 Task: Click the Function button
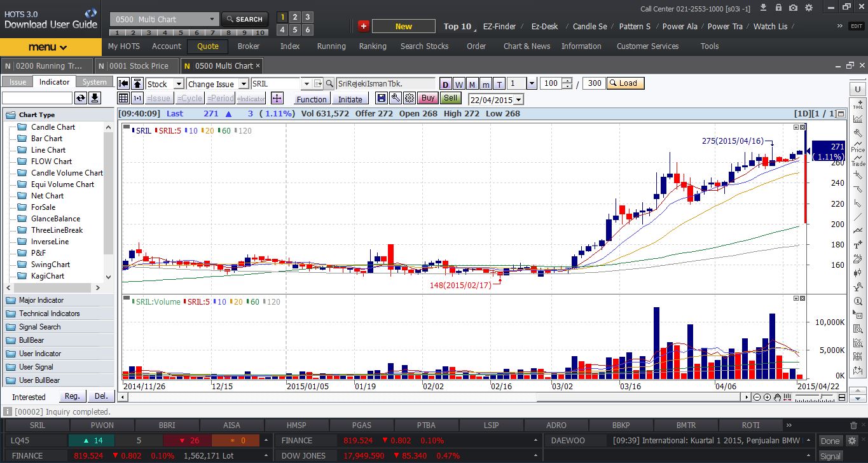click(312, 99)
